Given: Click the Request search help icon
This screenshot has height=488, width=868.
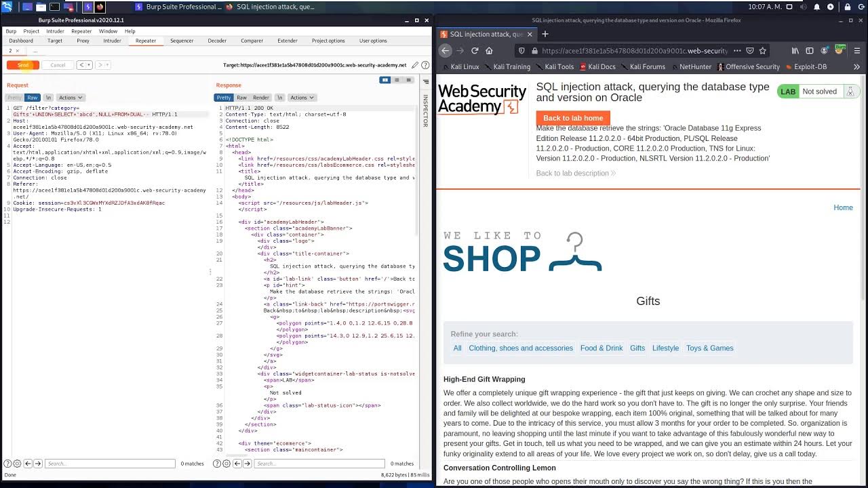Looking at the screenshot, I should point(7,464).
